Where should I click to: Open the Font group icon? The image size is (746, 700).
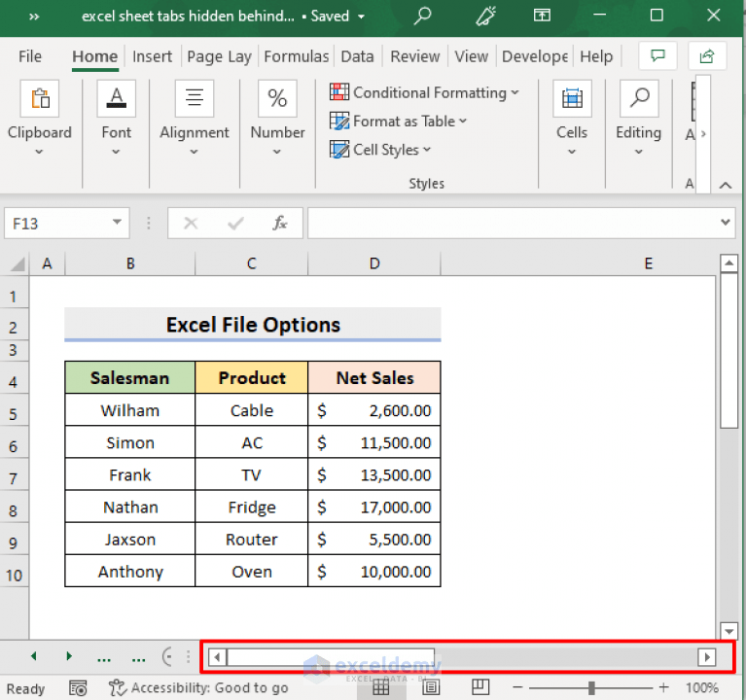(x=116, y=98)
